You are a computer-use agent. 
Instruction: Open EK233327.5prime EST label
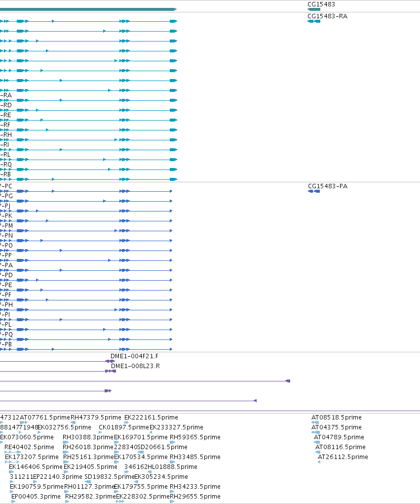[176, 427]
